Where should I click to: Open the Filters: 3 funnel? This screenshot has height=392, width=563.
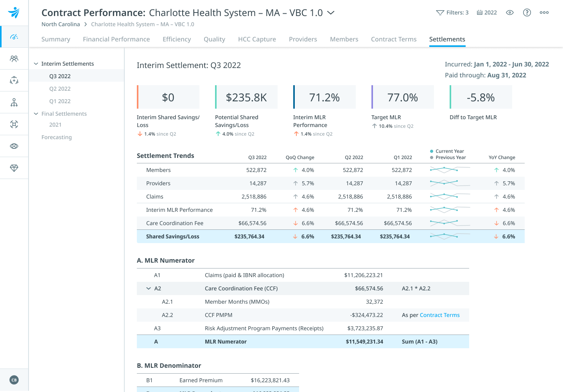tap(452, 13)
